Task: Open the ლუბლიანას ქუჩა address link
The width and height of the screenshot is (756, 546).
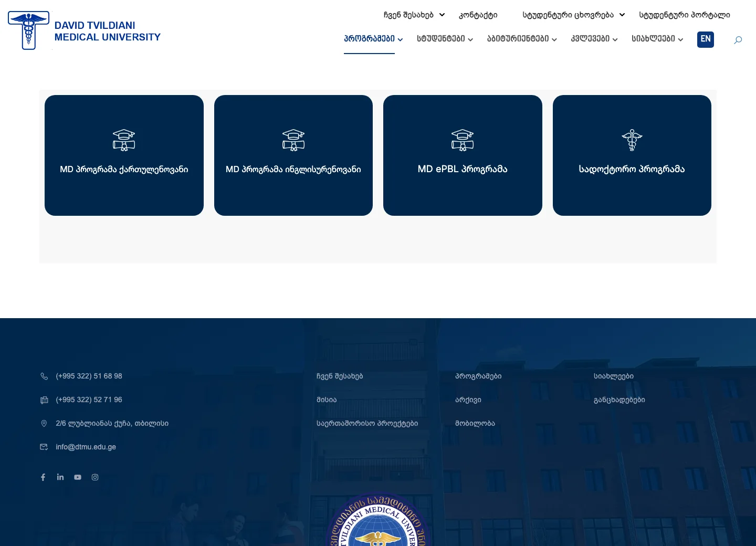Action: (112, 424)
